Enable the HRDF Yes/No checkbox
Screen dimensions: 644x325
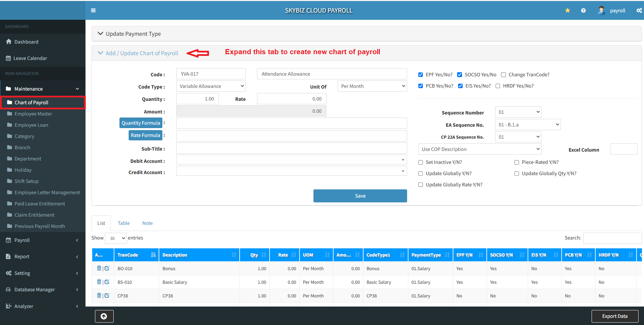pyautogui.click(x=498, y=86)
